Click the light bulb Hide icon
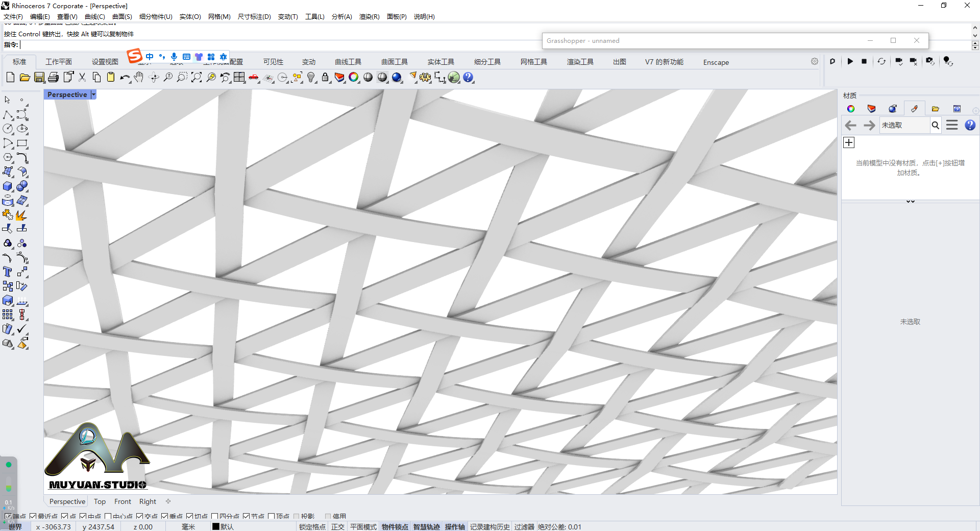Viewport: 980px width, 531px height. click(x=311, y=77)
